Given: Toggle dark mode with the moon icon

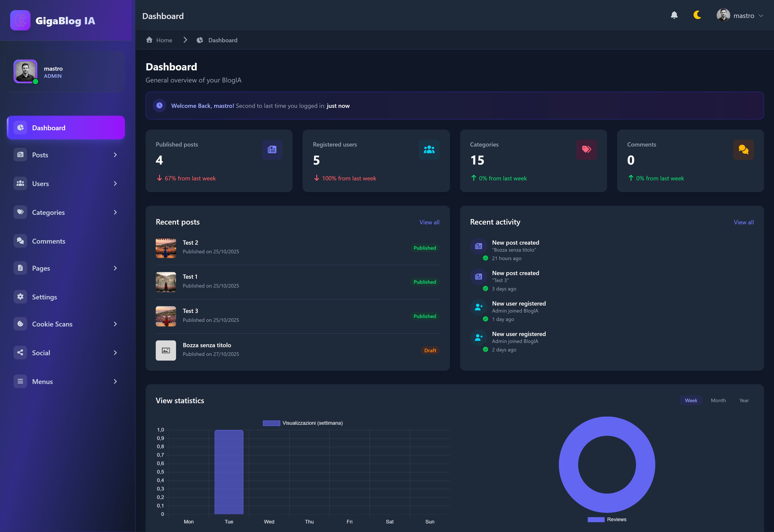Looking at the screenshot, I should [697, 15].
